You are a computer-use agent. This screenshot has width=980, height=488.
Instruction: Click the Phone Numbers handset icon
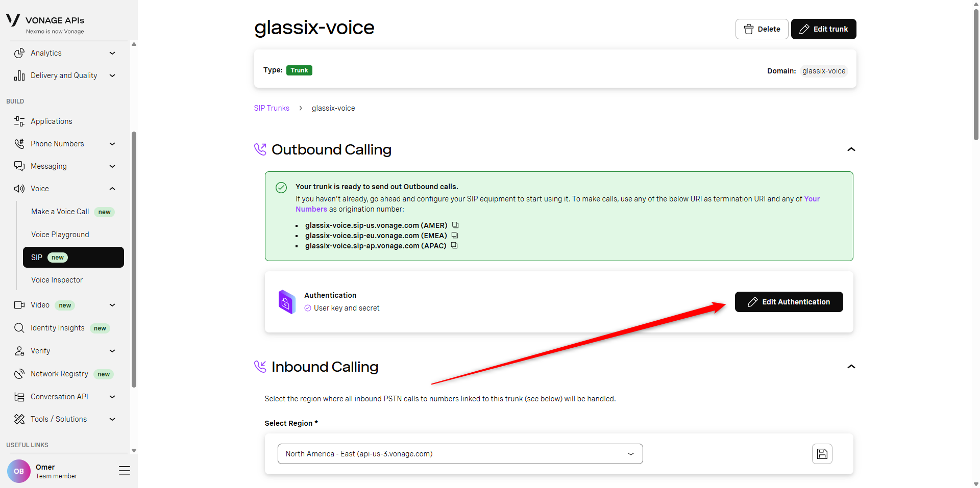click(19, 144)
